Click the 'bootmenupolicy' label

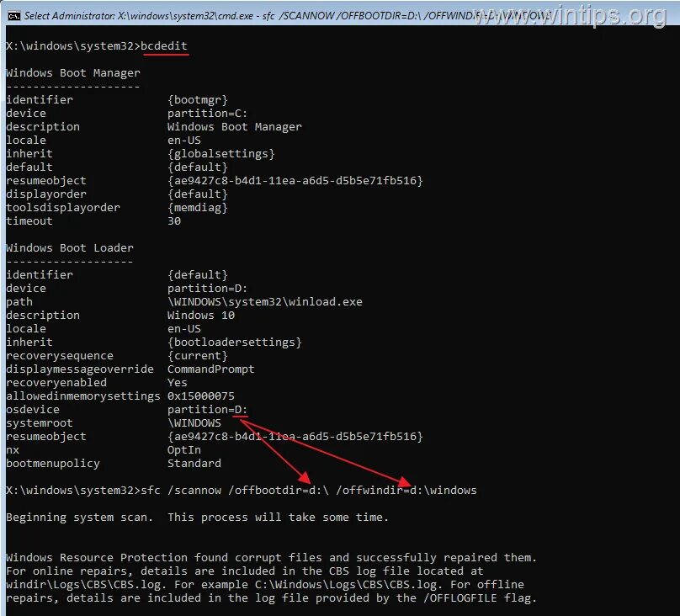pos(53,464)
